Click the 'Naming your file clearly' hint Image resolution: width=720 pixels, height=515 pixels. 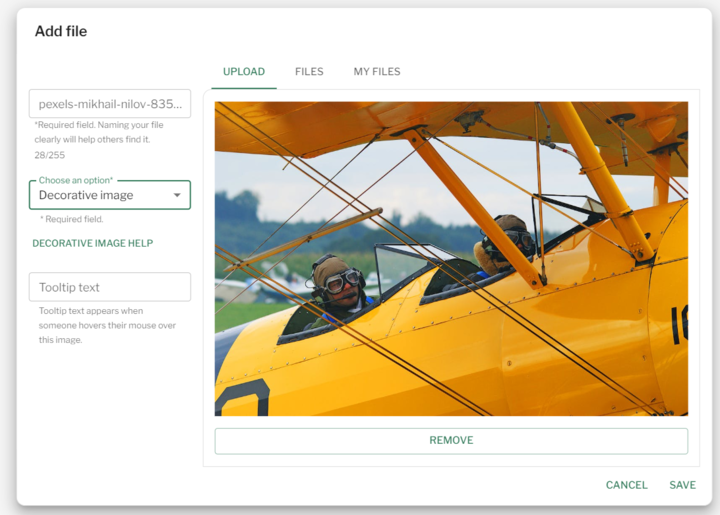[99, 132]
